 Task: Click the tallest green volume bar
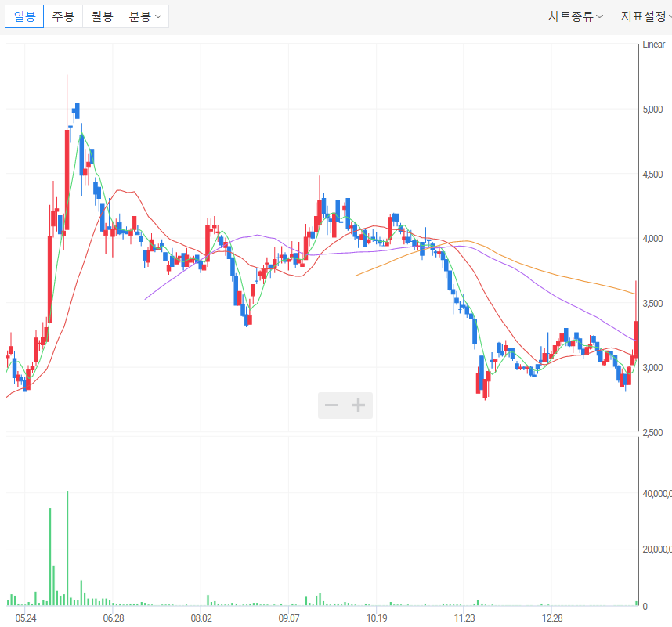(x=67, y=548)
